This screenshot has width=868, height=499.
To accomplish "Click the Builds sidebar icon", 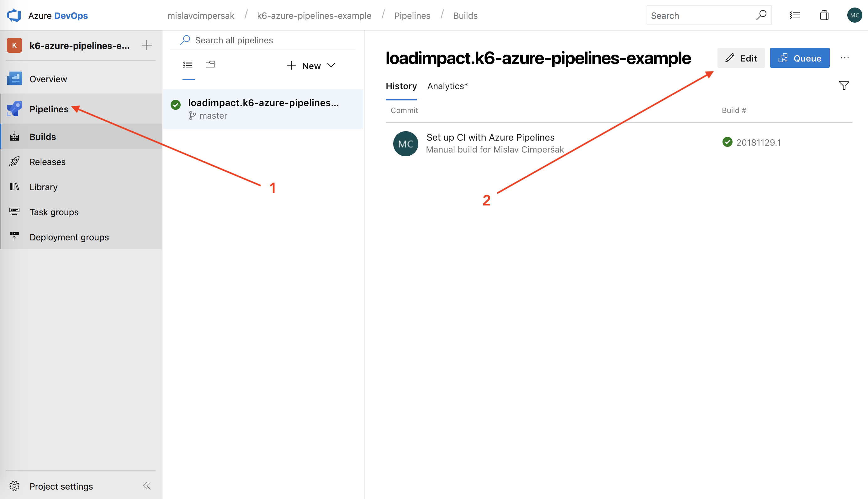I will tap(14, 136).
